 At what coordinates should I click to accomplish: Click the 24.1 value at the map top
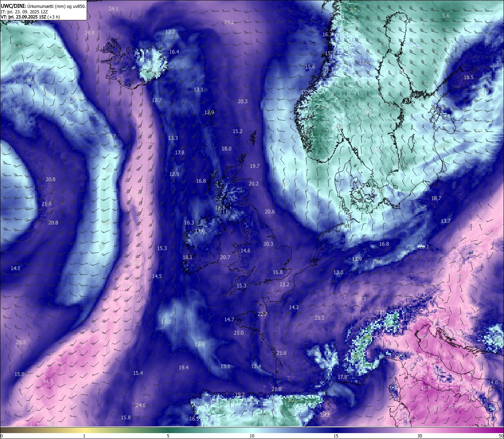click(x=113, y=9)
